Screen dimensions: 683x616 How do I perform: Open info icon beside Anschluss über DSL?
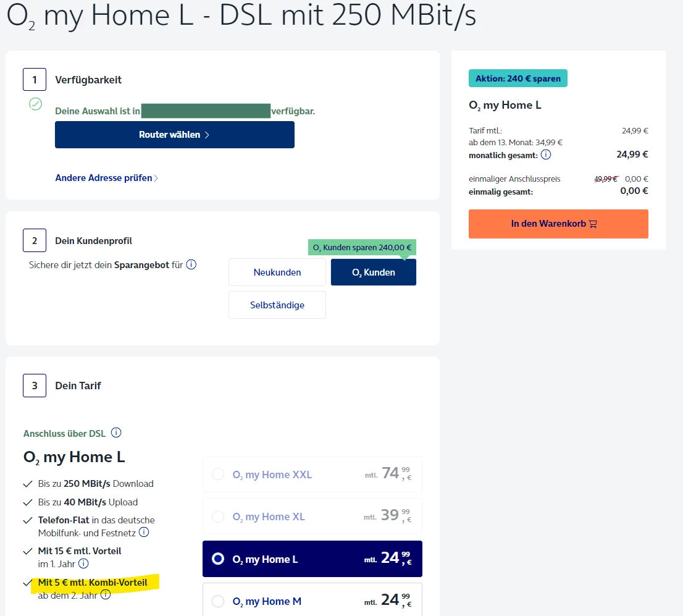116,432
